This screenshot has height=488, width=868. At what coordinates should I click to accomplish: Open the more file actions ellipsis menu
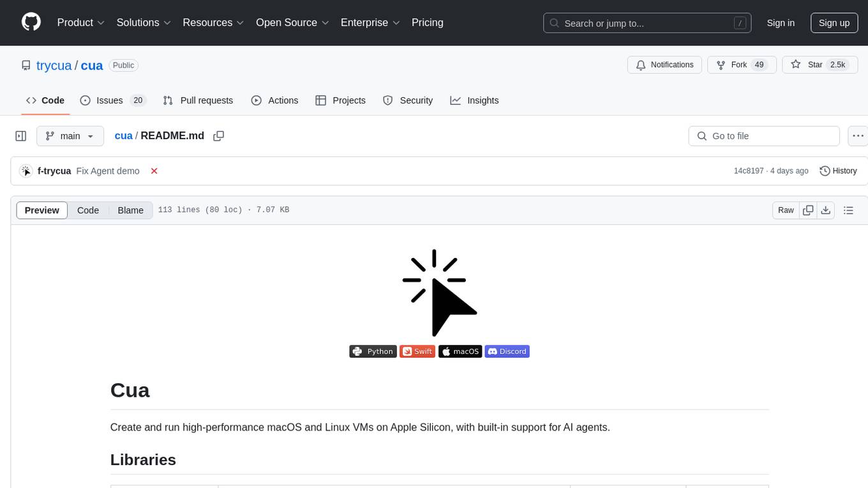click(858, 136)
